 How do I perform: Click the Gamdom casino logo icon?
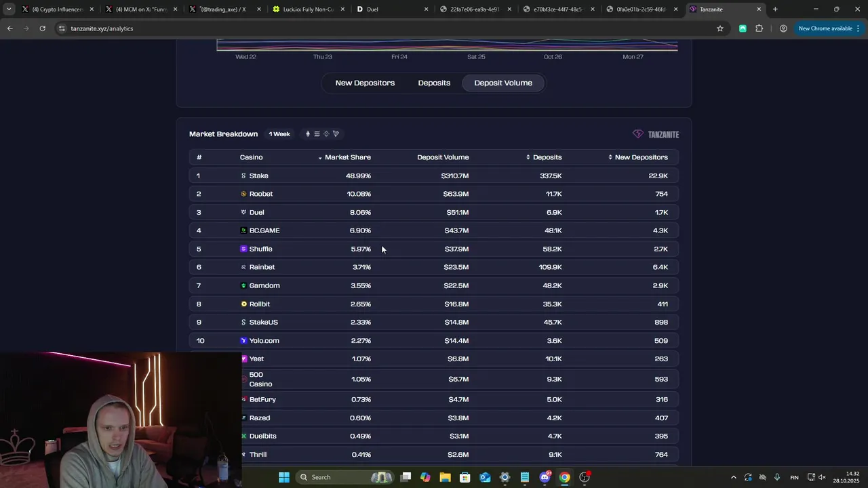[243, 285]
